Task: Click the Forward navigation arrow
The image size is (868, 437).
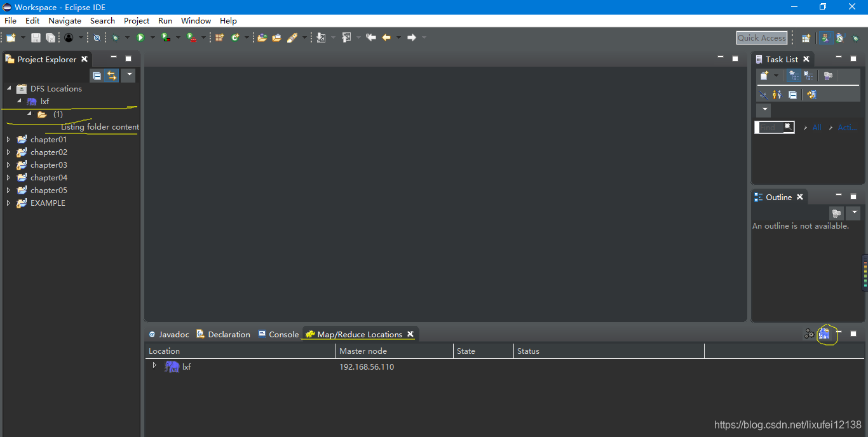Action: pyautogui.click(x=412, y=37)
